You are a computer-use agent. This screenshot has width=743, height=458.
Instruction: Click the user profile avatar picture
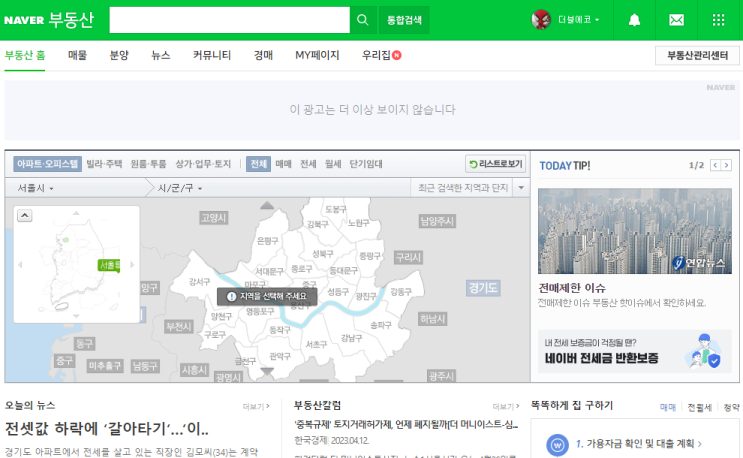click(541, 20)
